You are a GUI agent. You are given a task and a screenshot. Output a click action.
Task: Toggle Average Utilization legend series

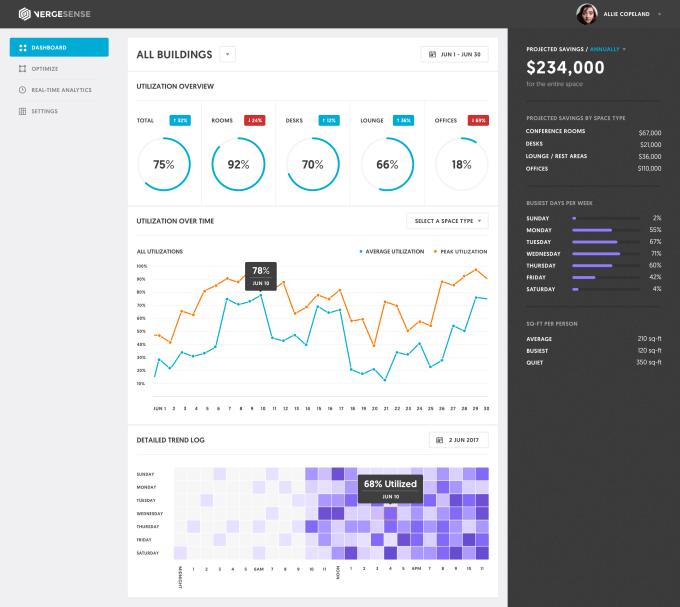392,251
